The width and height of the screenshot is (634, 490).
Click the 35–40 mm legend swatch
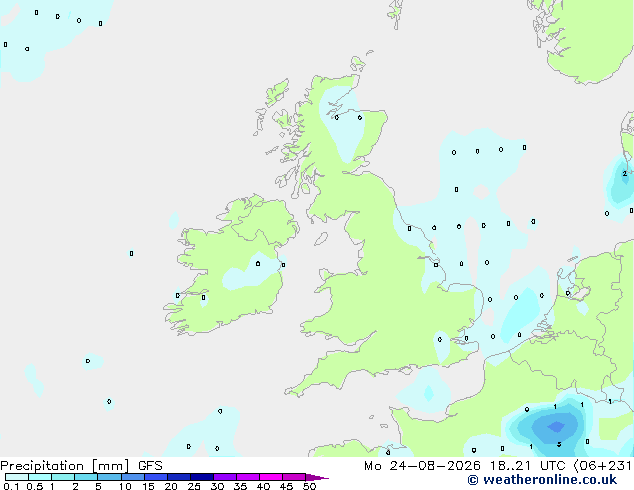(248, 477)
